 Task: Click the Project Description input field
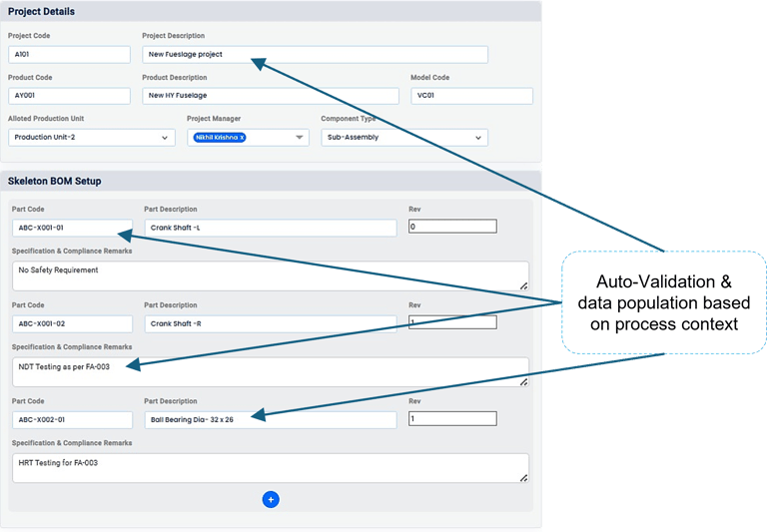(315, 54)
